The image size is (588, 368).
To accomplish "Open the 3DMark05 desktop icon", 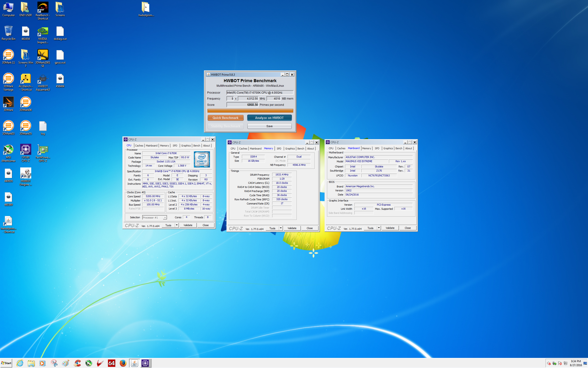I will pyautogui.click(x=25, y=127).
